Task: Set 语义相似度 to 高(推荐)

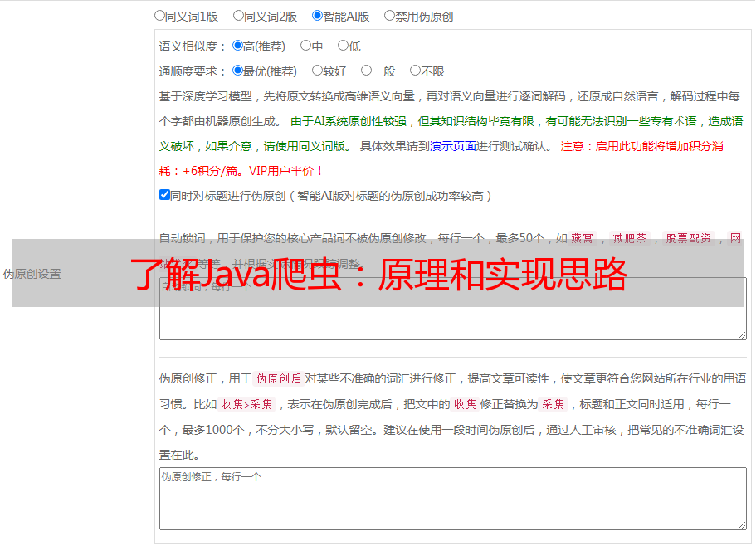Action: coord(237,46)
